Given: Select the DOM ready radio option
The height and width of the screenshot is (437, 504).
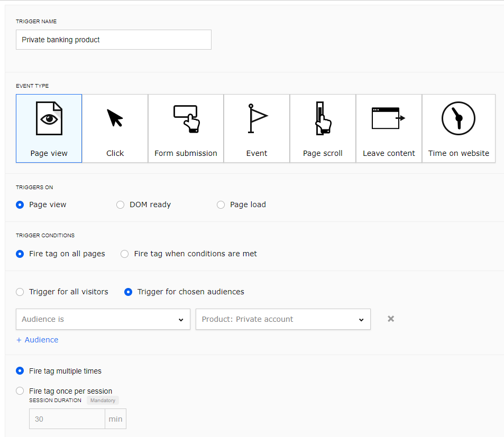Looking at the screenshot, I should (121, 204).
